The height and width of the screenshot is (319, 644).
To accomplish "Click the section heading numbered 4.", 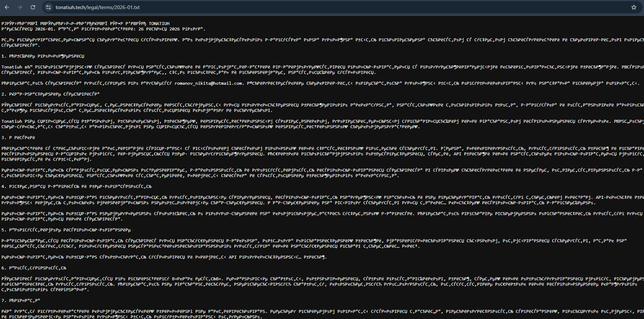I will coord(77,186).
